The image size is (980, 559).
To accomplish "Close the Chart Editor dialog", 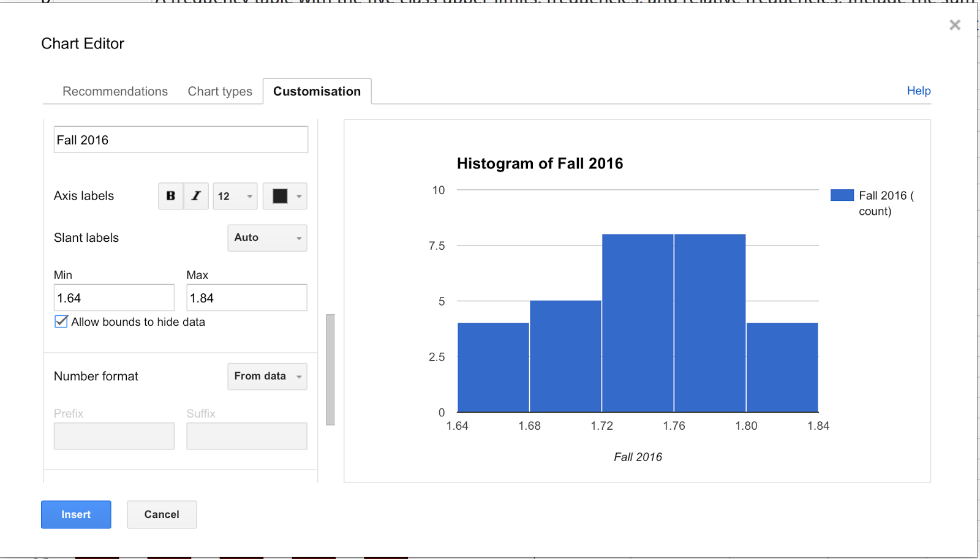I will click(x=954, y=25).
